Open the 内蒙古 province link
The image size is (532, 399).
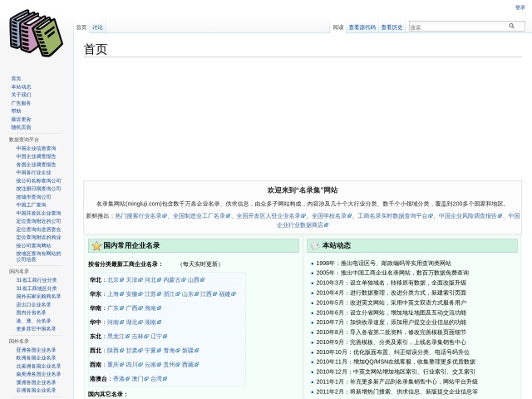coord(175,280)
